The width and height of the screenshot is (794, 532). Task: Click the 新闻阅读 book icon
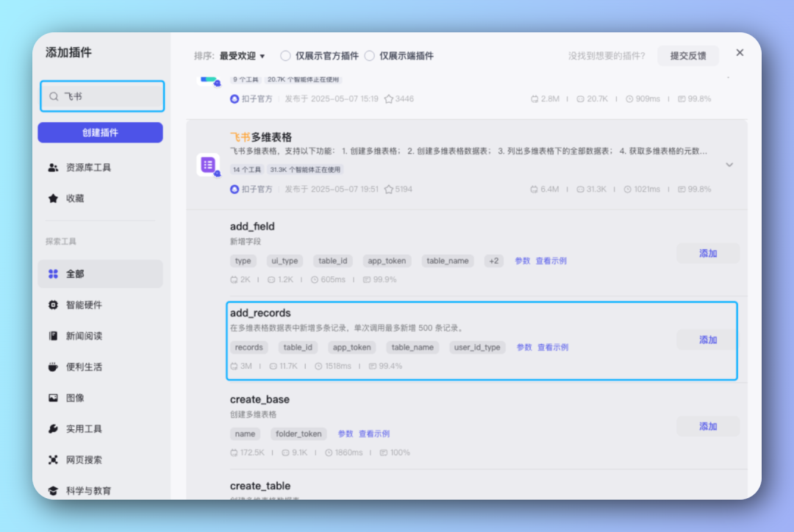(x=53, y=336)
